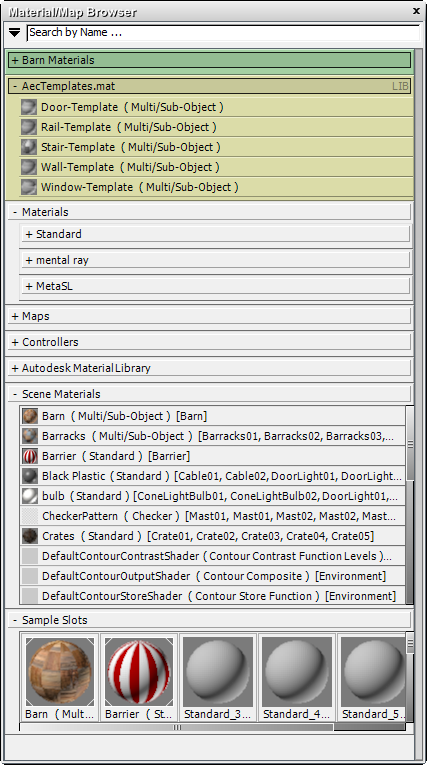Click the Crates material icon
Viewport: 427px width, 765px height.
pos(30,536)
